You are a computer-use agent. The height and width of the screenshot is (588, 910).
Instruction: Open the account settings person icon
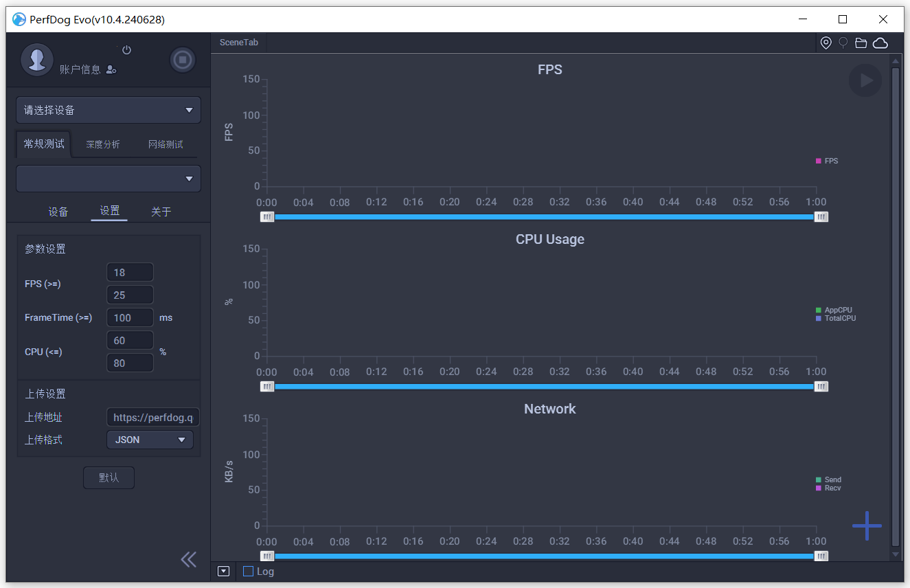pos(111,69)
